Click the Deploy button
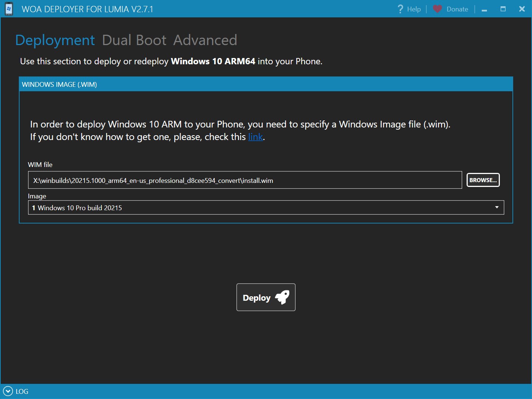 (x=266, y=297)
